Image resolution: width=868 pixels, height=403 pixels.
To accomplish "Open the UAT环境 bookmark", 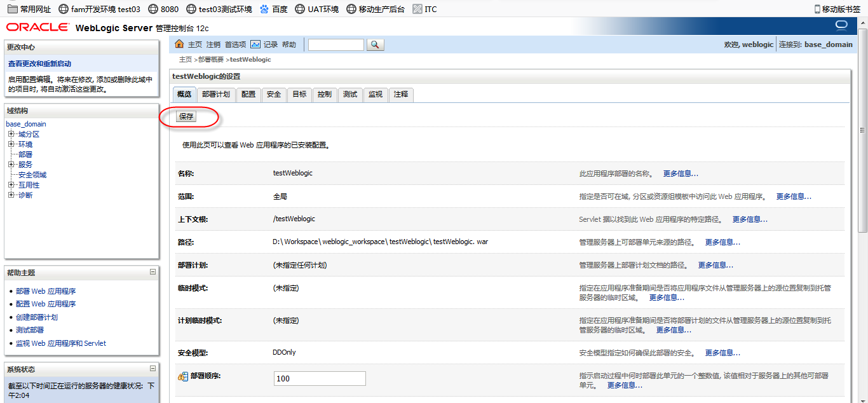I will click(x=317, y=9).
